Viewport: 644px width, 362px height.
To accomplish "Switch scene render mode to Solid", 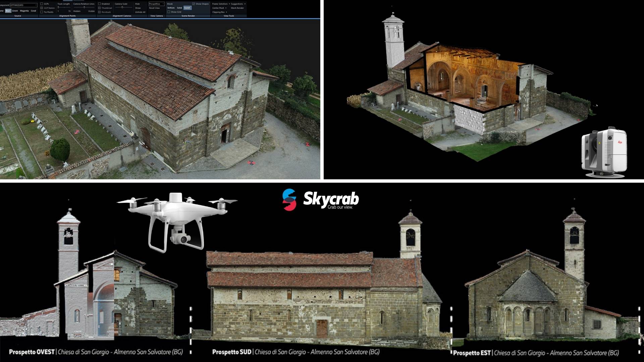I will click(179, 8).
